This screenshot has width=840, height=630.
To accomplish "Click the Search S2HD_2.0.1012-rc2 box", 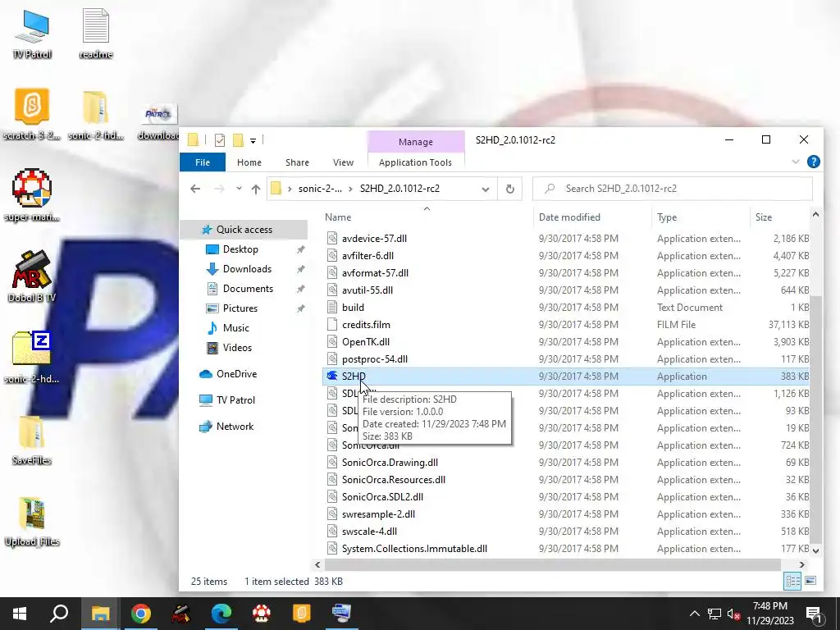I will (673, 189).
